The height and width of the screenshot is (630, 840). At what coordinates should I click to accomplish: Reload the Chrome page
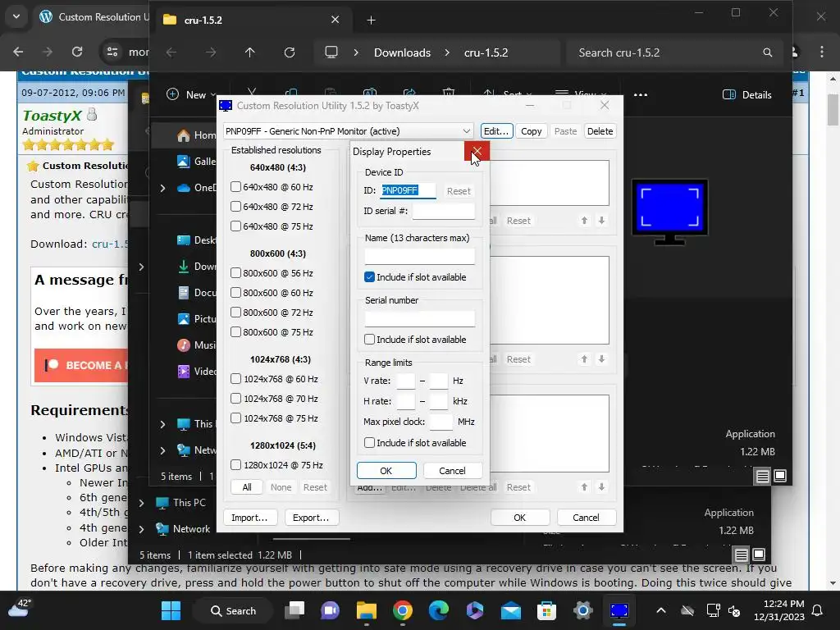[77, 52]
